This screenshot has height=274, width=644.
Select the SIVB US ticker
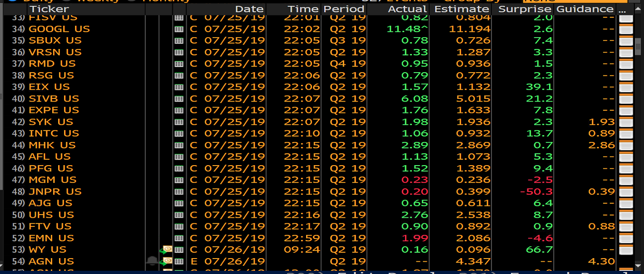pyautogui.click(x=54, y=99)
